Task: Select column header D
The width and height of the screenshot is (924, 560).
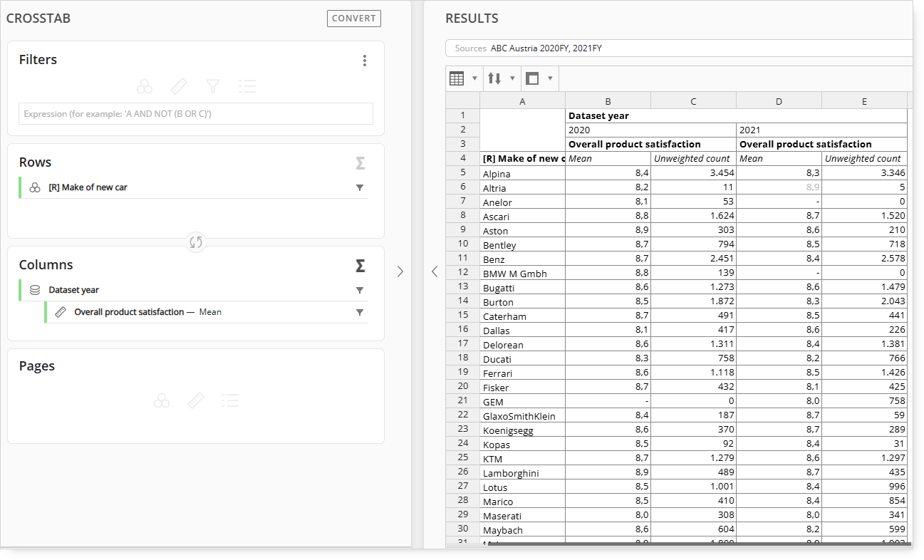Action: coord(779,101)
